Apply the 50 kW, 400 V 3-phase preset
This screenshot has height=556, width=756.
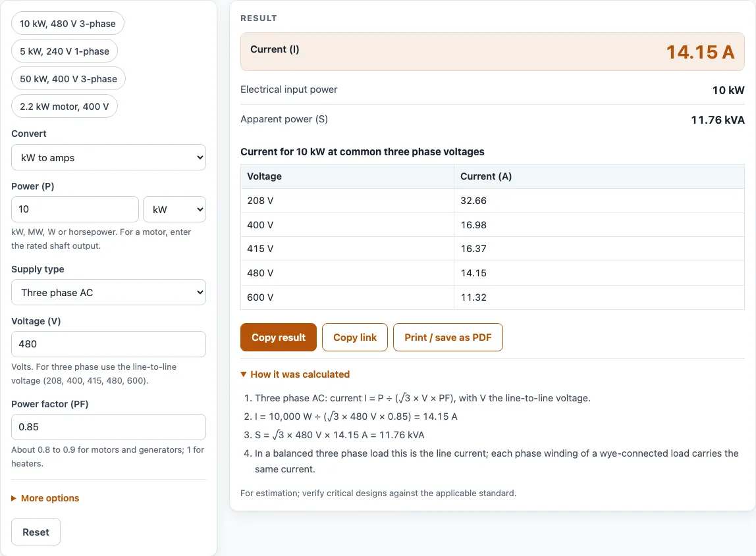pyautogui.click(x=68, y=79)
